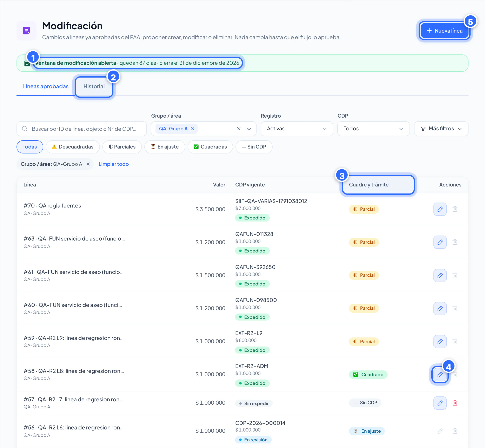Click the Modificación page document icon
The width and height of the screenshot is (485, 448).
click(26, 31)
